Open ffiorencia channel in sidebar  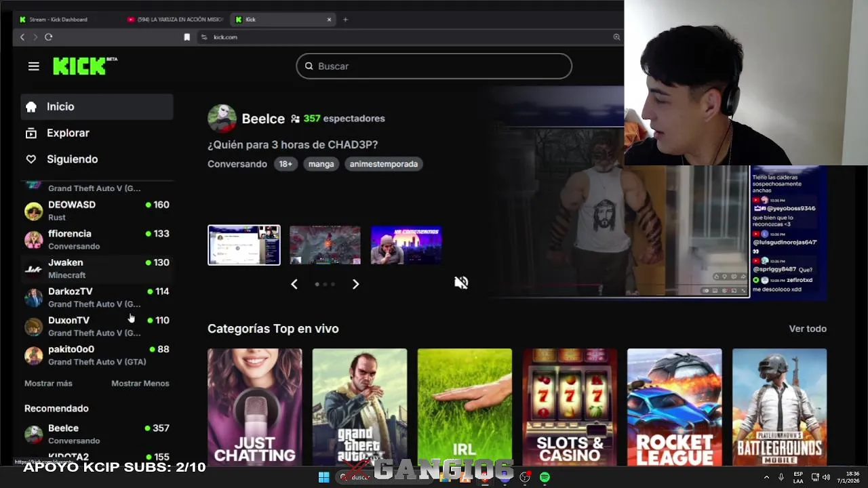point(97,239)
